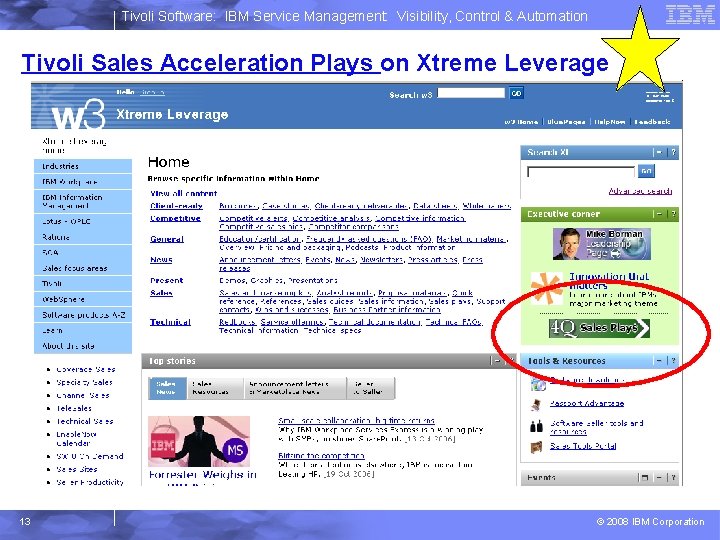Image resolution: width=720 pixels, height=540 pixels.
Task: Open the Announcement letters tab
Action: tap(295, 388)
